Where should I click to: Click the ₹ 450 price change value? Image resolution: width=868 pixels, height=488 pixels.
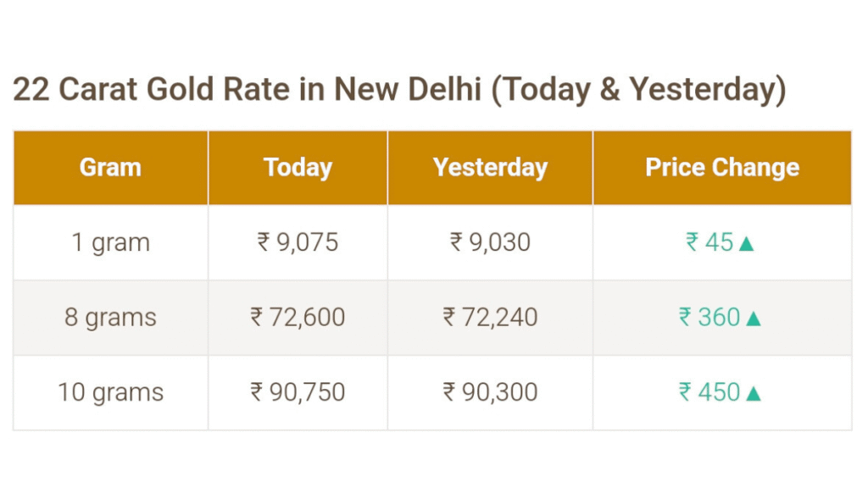(x=709, y=392)
